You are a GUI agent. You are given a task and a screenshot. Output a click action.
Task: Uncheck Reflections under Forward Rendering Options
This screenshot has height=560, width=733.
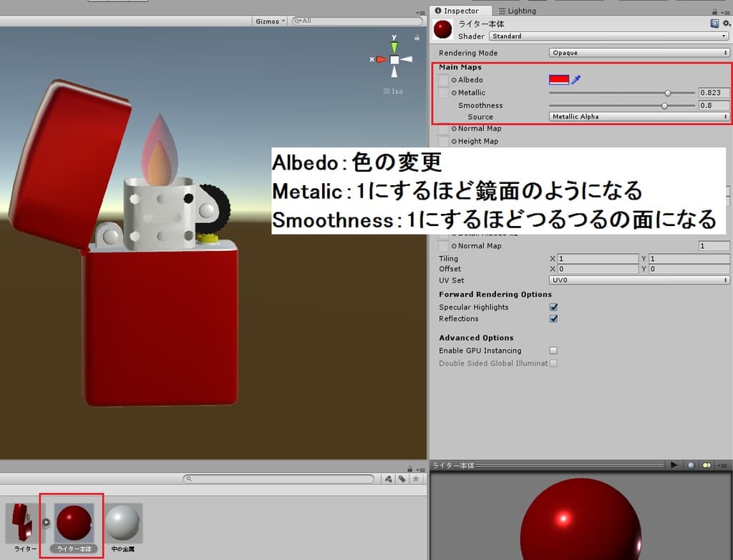(x=553, y=319)
